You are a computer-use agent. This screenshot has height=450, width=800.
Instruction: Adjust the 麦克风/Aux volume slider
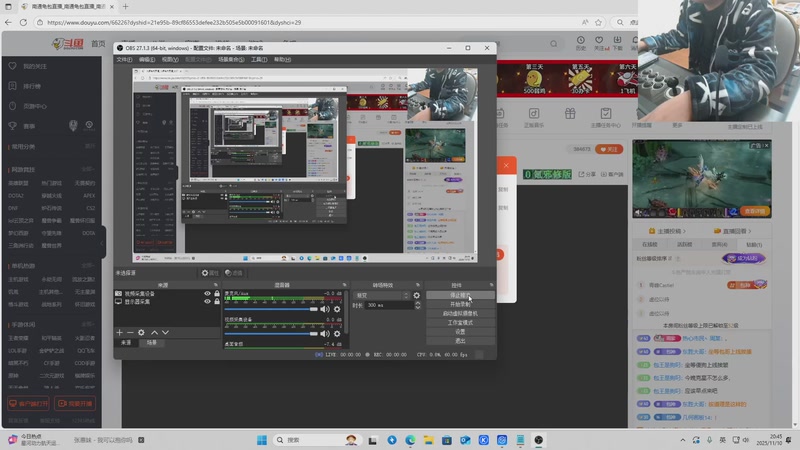(271, 309)
